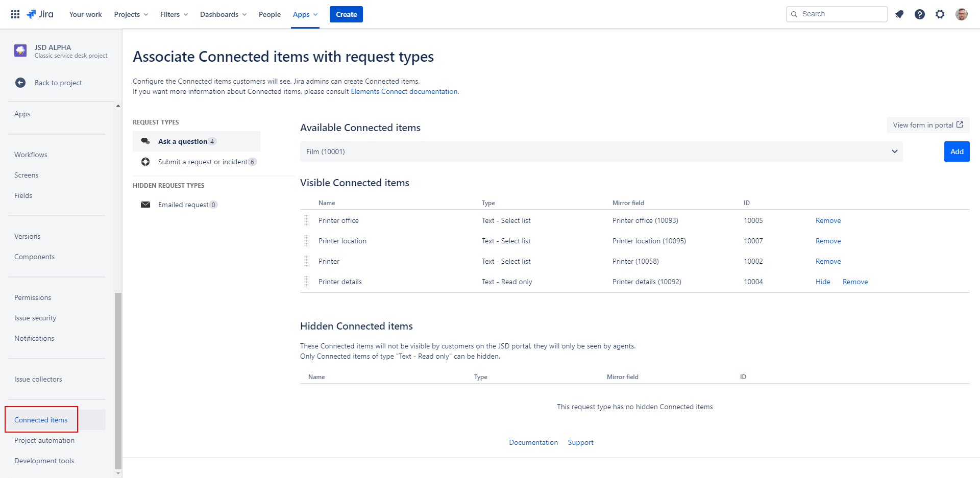The image size is (980, 478).
Task: Open the app switcher grid icon
Action: 15,14
